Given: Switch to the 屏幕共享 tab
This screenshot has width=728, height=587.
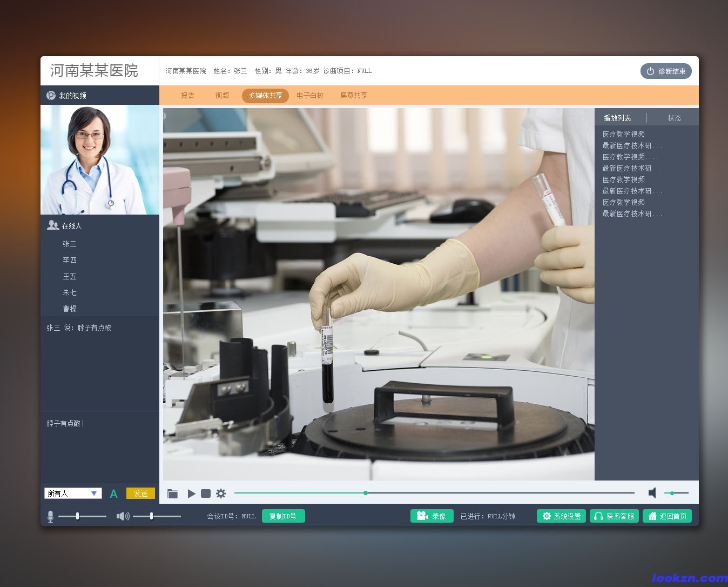Looking at the screenshot, I should 354,96.
